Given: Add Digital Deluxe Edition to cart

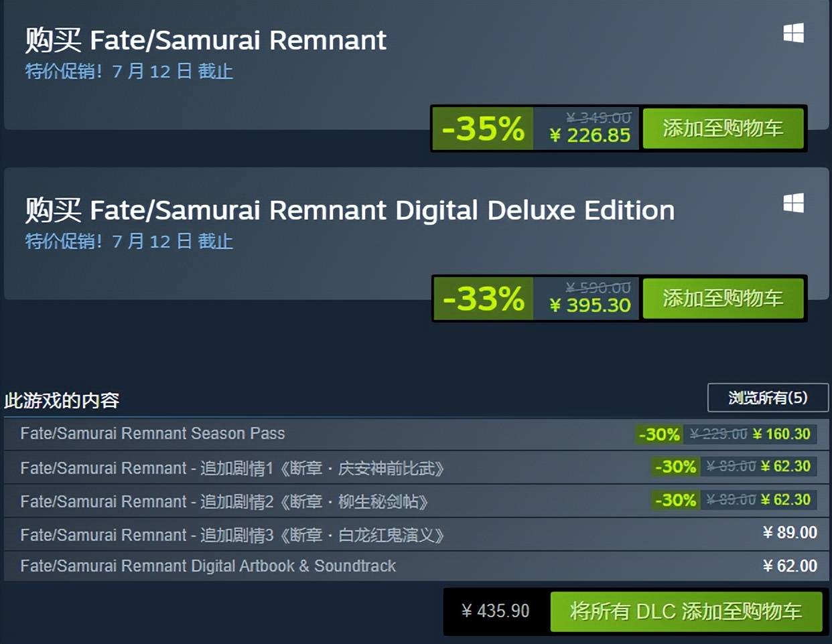Looking at the screenshot, I should [x=723, y=298].
